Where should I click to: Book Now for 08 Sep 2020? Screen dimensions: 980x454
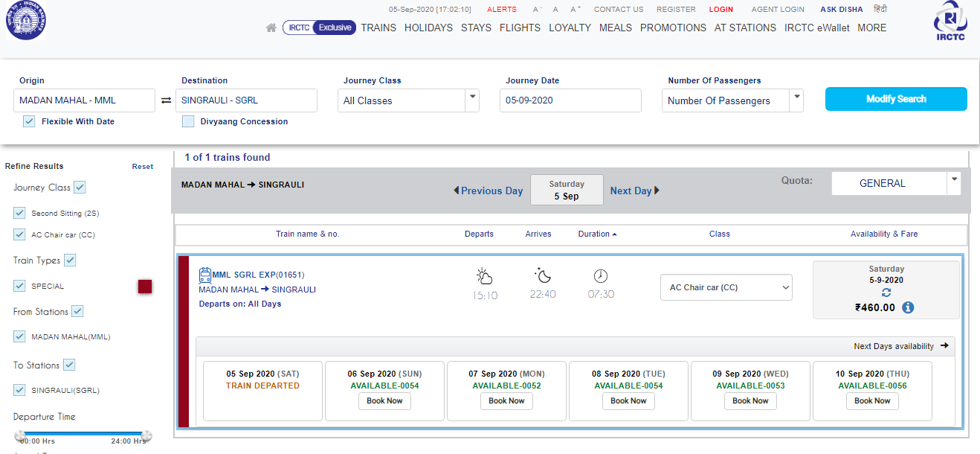(x=628, y=400)
